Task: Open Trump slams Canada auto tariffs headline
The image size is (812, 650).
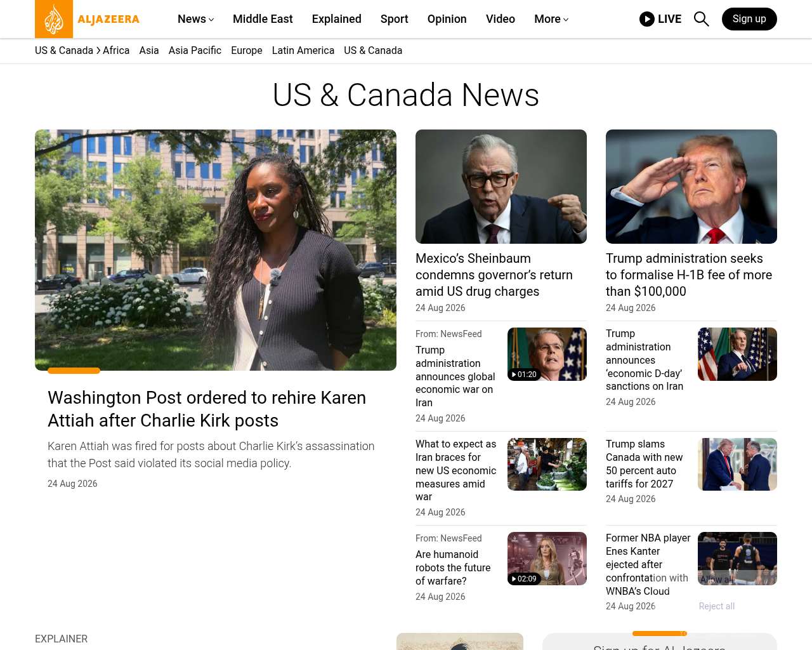Action: (645, 464)
